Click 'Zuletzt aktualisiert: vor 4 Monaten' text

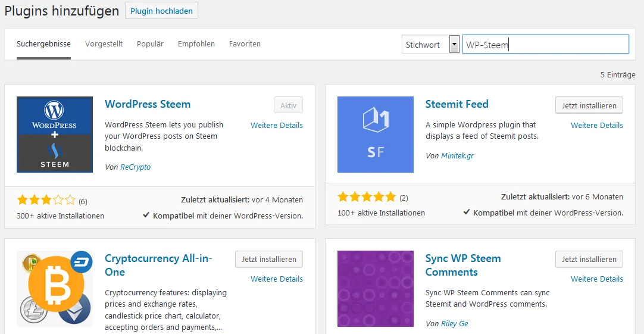point(242,199)
